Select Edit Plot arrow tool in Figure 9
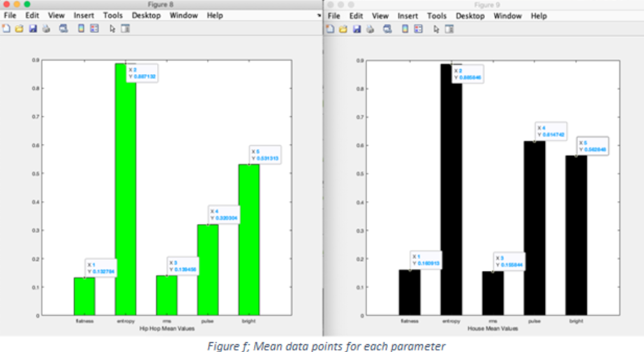Screen dimensions: 644x352 tap(436, 29)
